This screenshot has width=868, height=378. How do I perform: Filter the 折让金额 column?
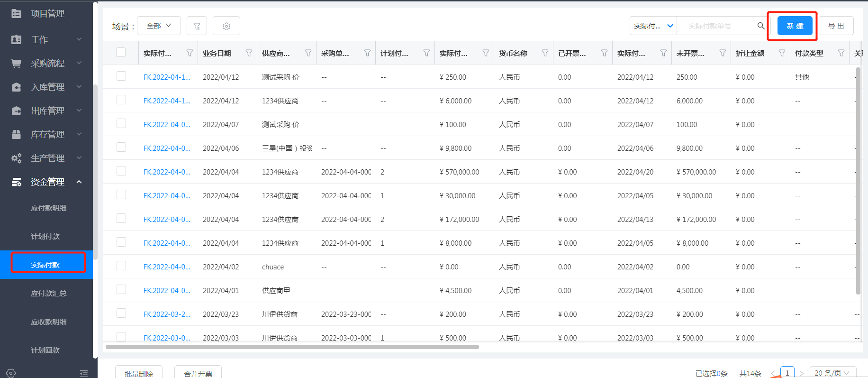[782, 53]
